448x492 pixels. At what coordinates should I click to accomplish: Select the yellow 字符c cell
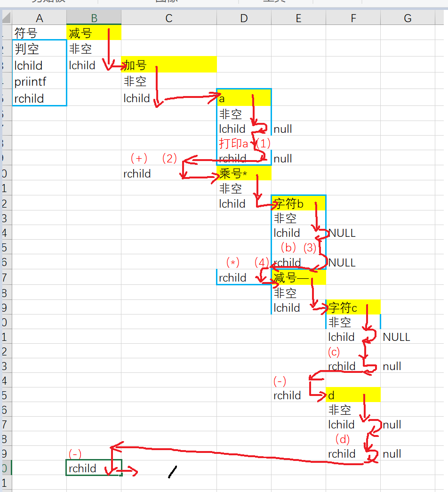point(353,307)
